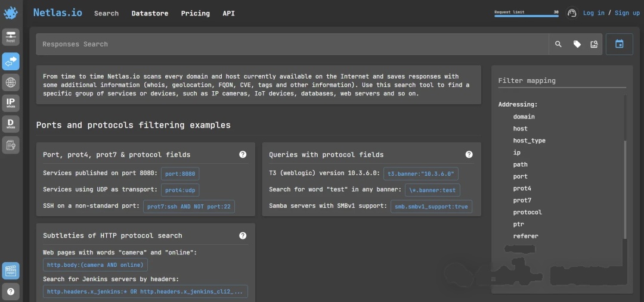The height and width of the screenshot is (302, 644).
Task: Open the host search sidebar icon
Action: 11,37
